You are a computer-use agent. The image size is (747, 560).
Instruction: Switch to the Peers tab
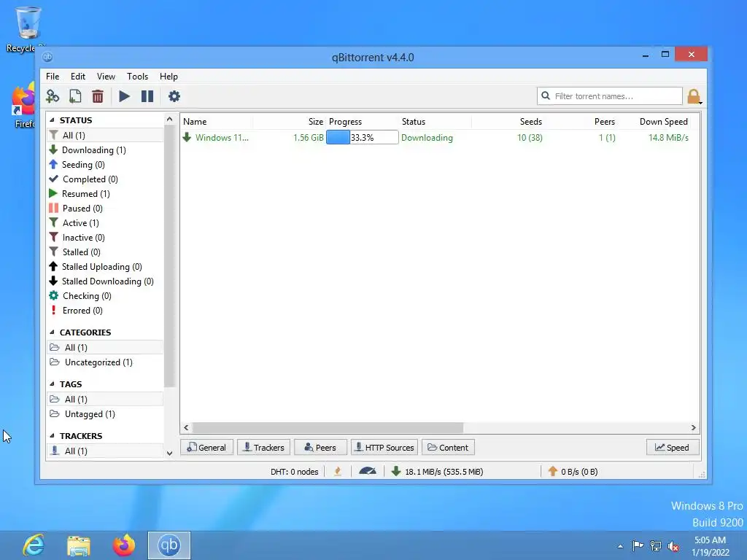pyautogui.click(x=321, y=447)
